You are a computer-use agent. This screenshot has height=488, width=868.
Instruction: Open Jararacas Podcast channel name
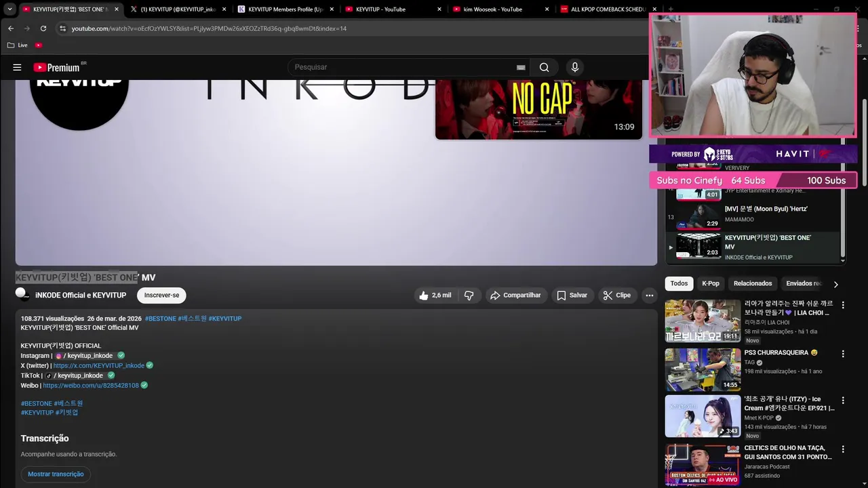coord(767,466)
